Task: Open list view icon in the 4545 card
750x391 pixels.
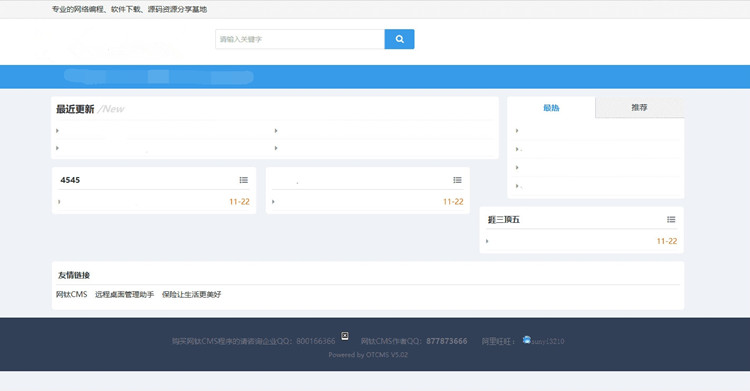Action: click(243, 180)
